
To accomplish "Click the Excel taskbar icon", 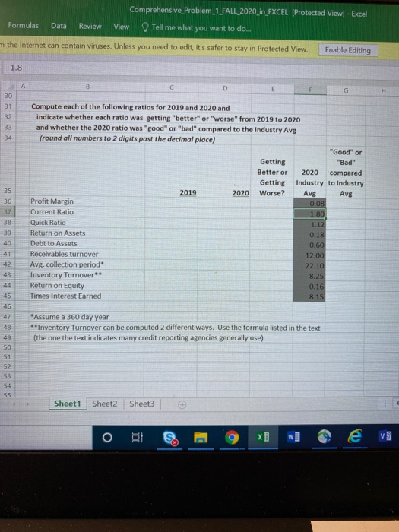I will click(263, 437).
